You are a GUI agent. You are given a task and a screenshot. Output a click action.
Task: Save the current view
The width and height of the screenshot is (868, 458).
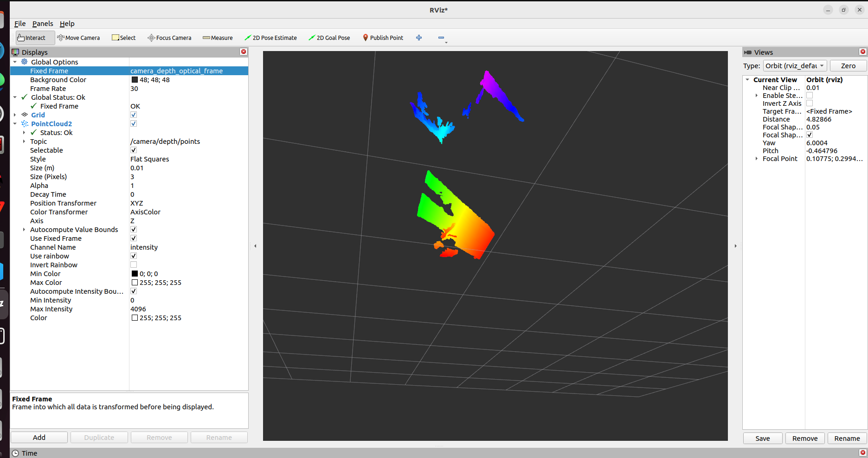point(763,438)
